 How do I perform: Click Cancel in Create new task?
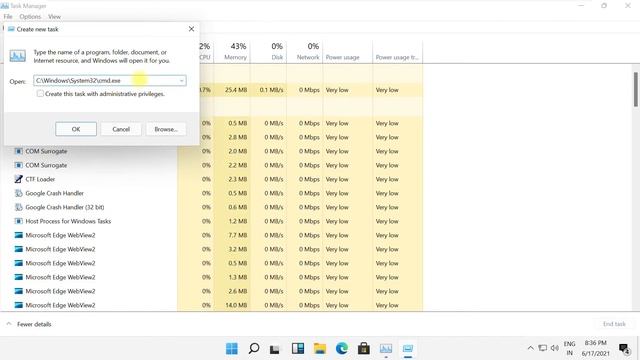click(121, 129)
